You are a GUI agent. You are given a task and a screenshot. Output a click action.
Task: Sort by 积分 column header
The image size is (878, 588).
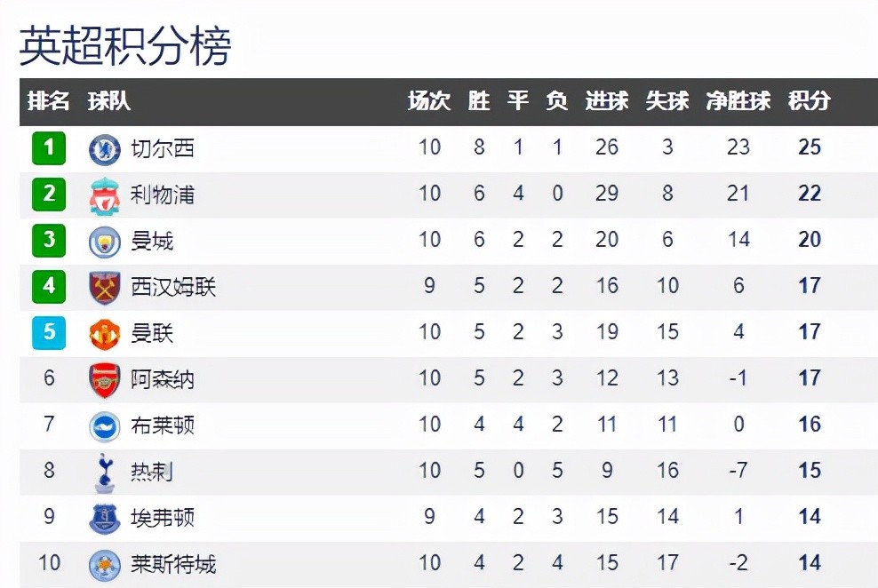point(809,101)
